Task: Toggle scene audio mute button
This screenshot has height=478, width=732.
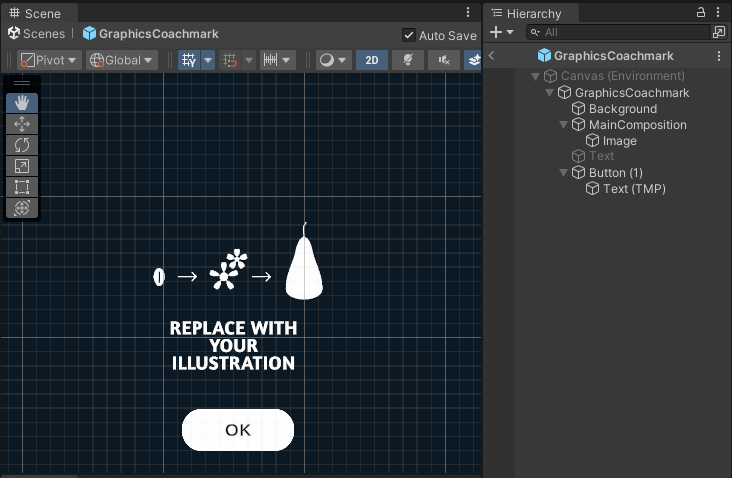Action: 443,60
